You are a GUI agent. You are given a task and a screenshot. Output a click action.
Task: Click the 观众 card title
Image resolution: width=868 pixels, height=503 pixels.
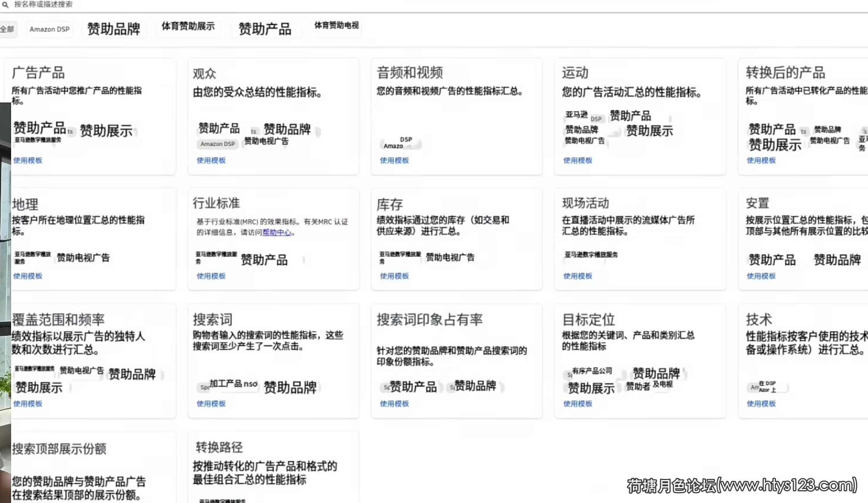[x=204, y=73]
